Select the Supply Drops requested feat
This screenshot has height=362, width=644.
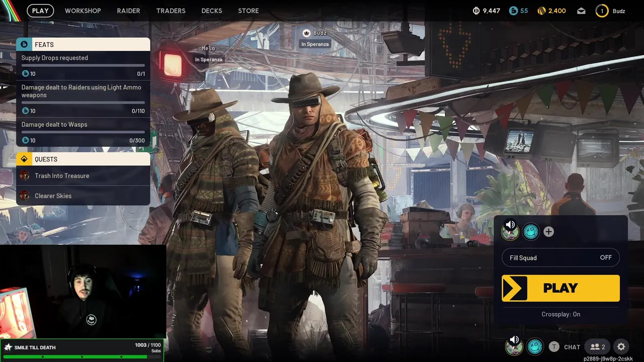83,65
